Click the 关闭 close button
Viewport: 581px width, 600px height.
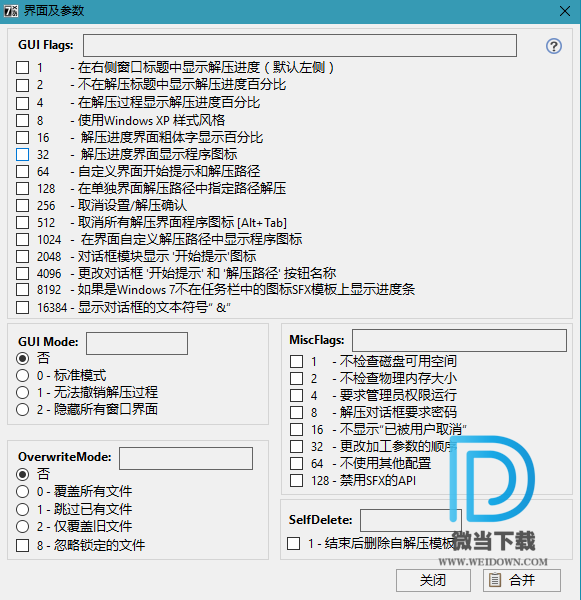(x=433, y=580)
